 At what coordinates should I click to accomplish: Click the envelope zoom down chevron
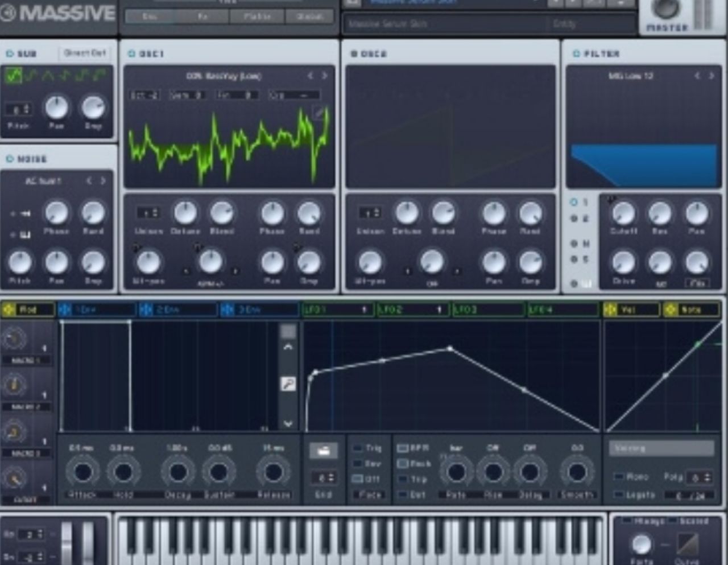pyautogui.click(x=288, y=423)
